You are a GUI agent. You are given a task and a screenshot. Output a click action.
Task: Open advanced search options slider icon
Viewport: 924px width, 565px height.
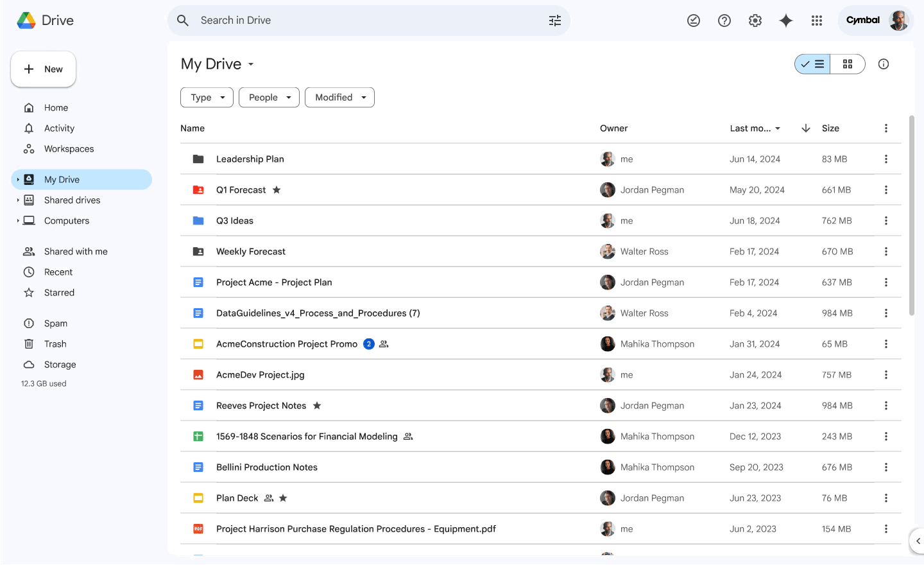pyautogui.click(x=555, y=21)
